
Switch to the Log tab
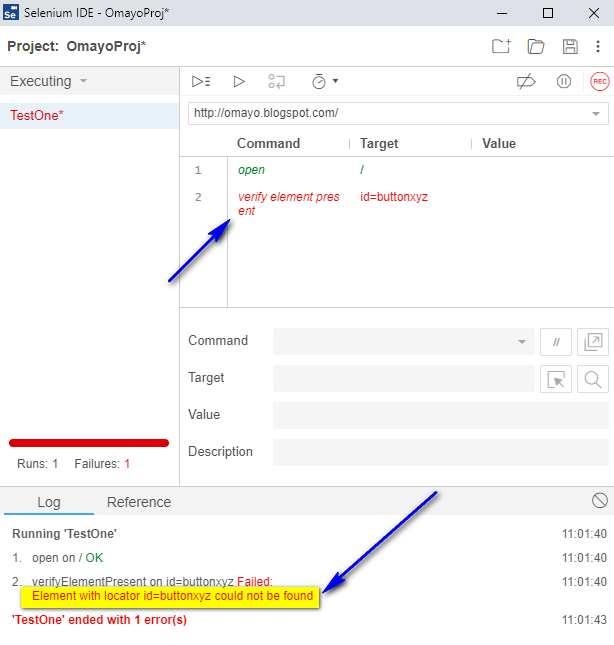coord(49,502)
